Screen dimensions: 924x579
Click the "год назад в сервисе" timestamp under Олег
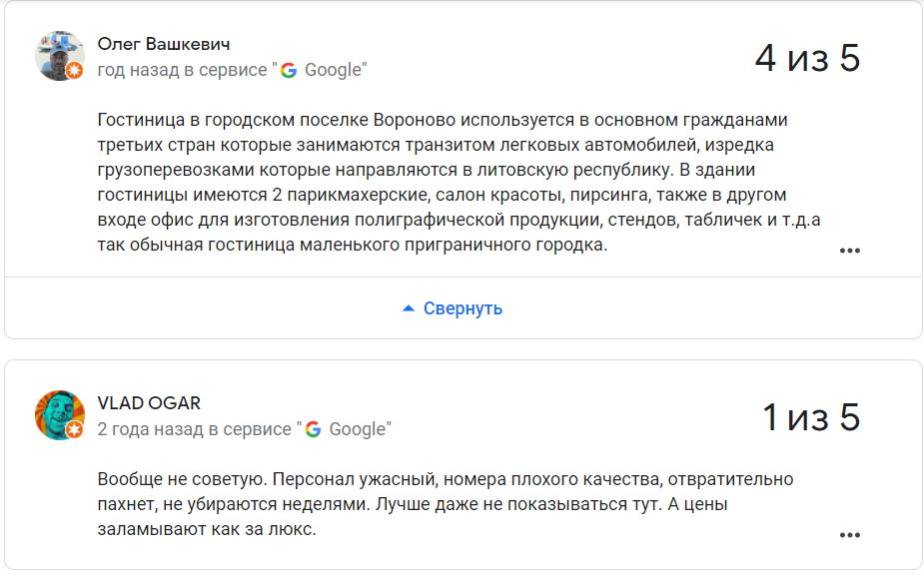pos(182,70)
